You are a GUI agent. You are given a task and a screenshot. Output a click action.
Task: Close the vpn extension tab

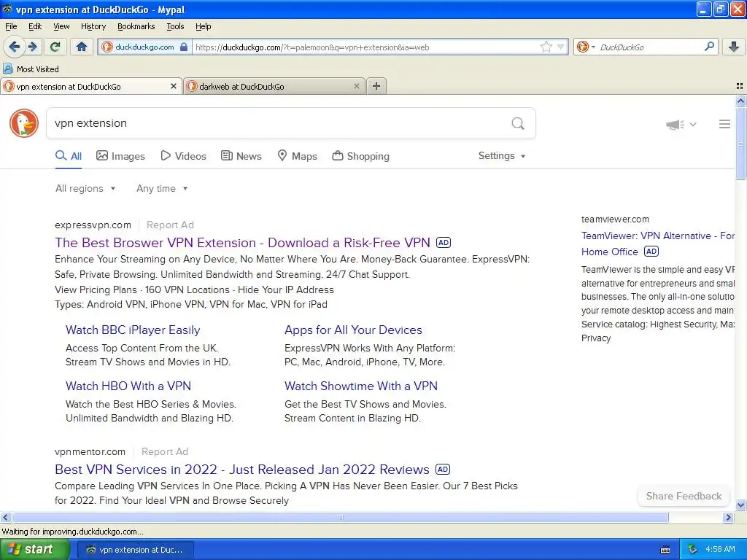click(x=174, y=86)
